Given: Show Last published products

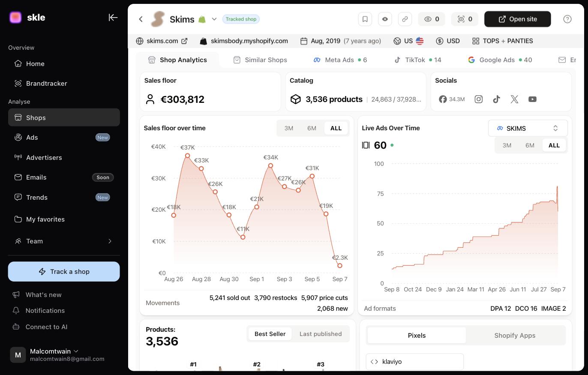Looking at the screenshot, I should [x=321, y=334].
